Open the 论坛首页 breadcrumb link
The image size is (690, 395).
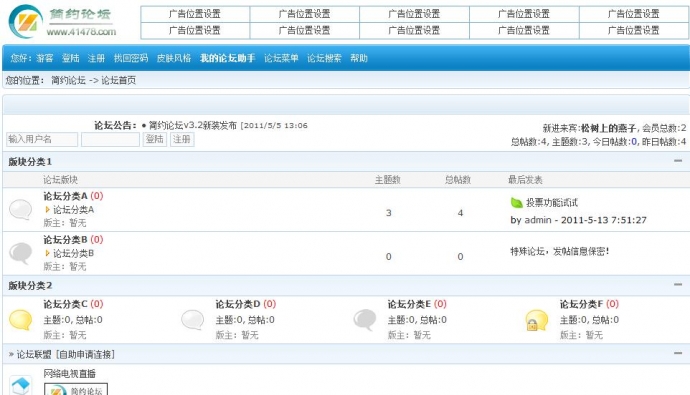[118, 80]
